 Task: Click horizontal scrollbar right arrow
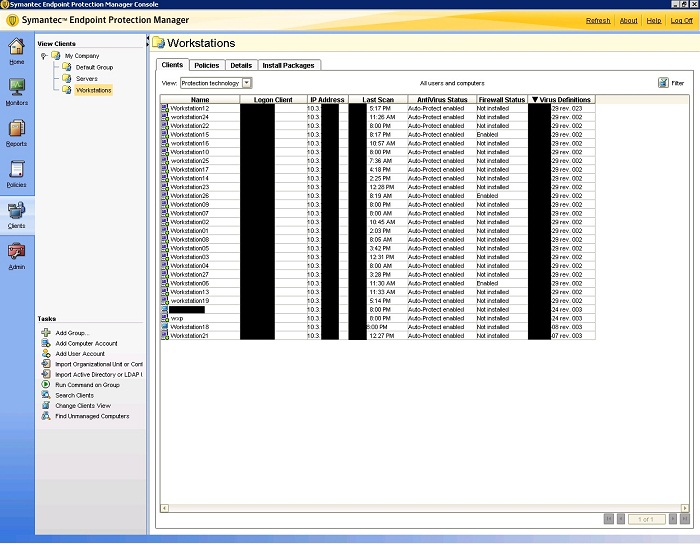[x=685, y=508]
